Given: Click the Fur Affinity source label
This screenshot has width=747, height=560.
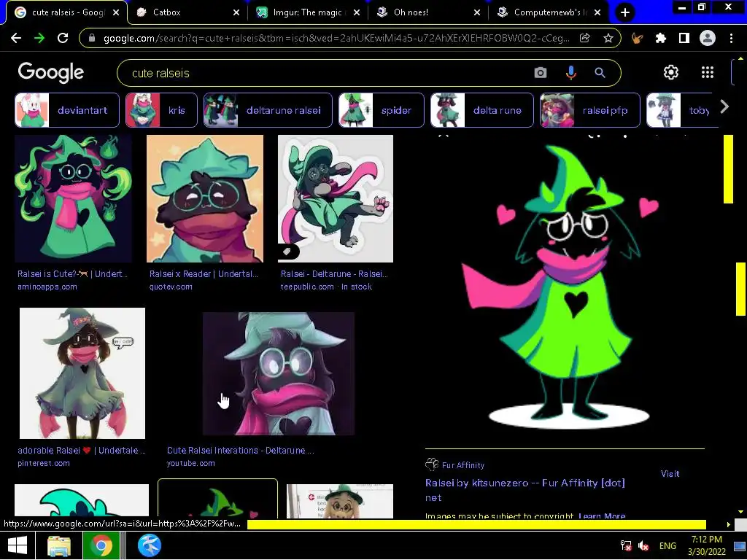Looking at the screenshot, I should (x=463, y=465).
